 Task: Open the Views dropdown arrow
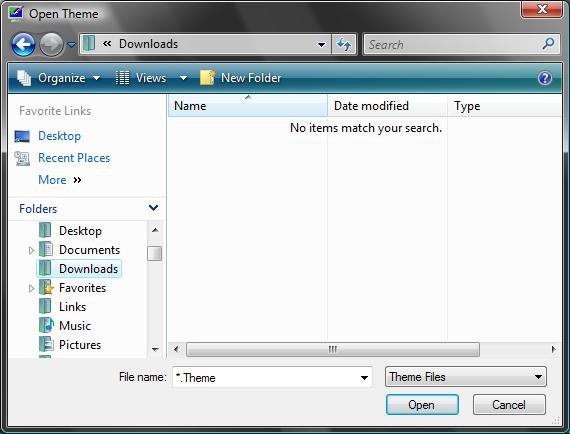coord(183,78)
